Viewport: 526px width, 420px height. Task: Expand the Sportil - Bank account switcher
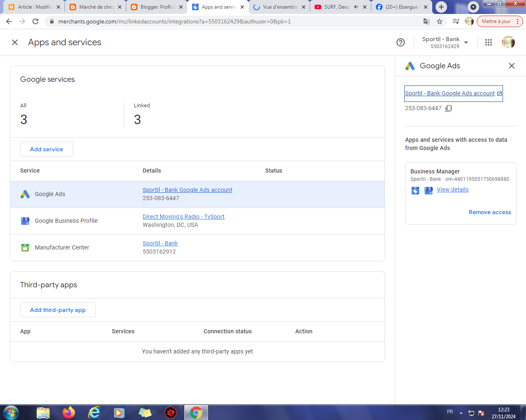tap(445, 42)
